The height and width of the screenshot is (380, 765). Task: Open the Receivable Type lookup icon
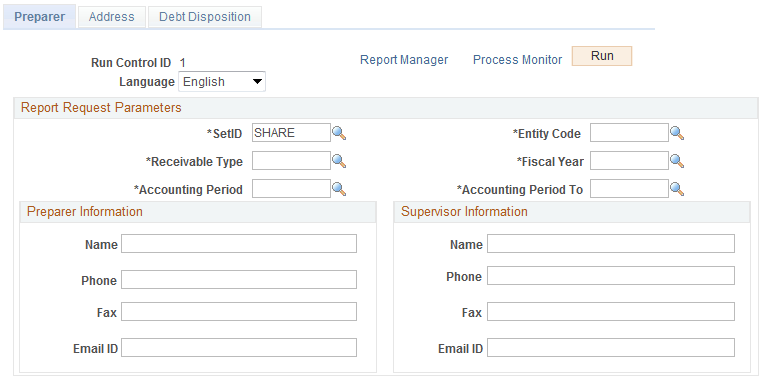pyautogui.click(x=339, y=161)
